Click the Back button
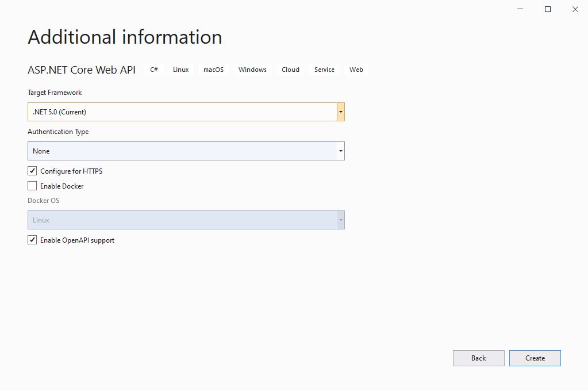 pyautogui.click(x=478, y=358)
